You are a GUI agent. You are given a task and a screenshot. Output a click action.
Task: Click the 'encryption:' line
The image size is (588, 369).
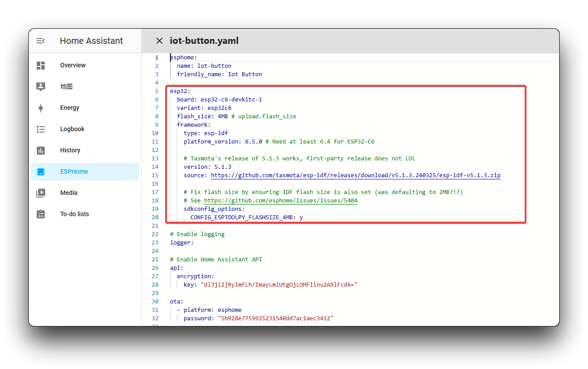click(195, 276)
